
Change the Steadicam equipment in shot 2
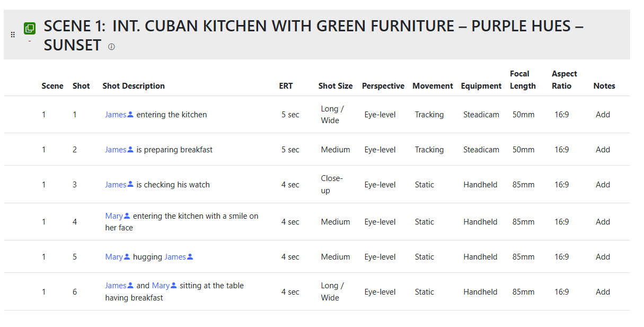pyautogui.click(x=481, y=150)
